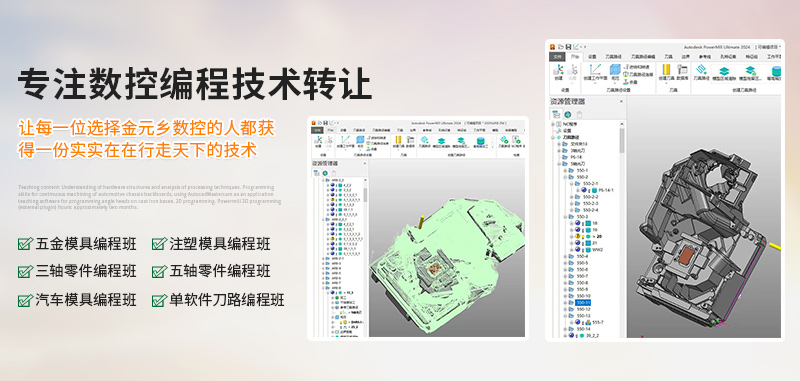Collapse the 550-13 folder in right tree

[565, 316]
